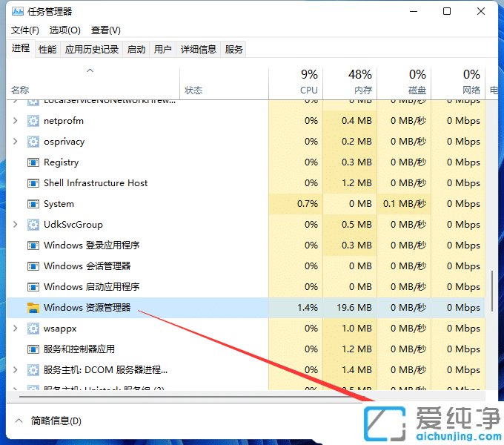The width and height of the screenshot is (504, 445).
Task: Expand 服务主机: DCOM 服务器进程 group
Action: tap(15, 370)
